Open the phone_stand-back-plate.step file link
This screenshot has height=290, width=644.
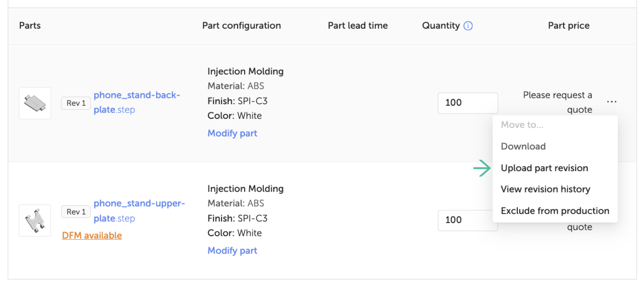point(137,102)
